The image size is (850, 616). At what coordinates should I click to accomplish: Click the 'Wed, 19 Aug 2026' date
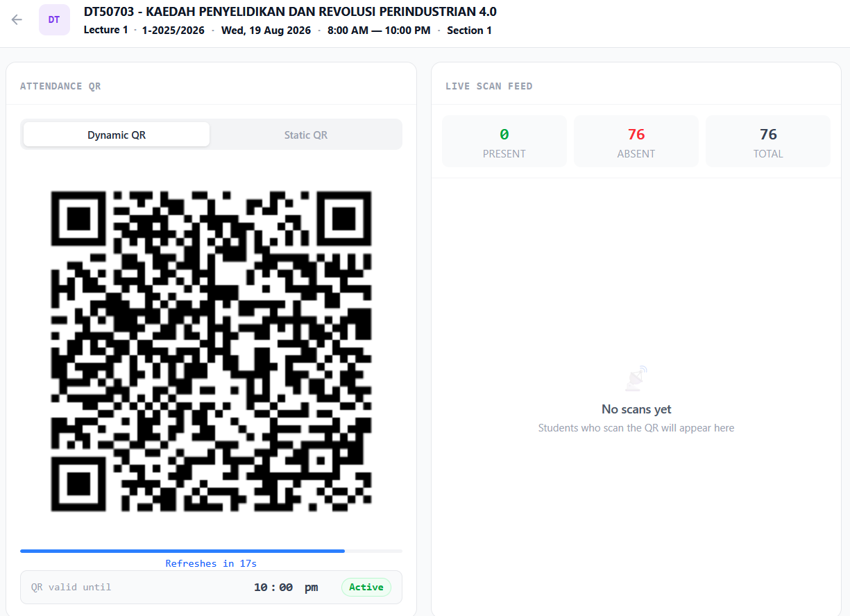(x=266, y=31)
